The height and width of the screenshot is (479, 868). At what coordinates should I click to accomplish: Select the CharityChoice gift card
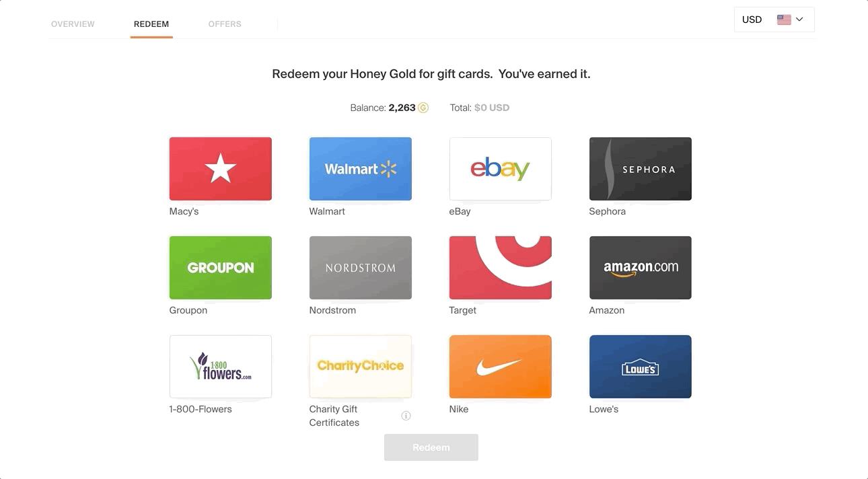pyautogui.click(x=361, y=367)
